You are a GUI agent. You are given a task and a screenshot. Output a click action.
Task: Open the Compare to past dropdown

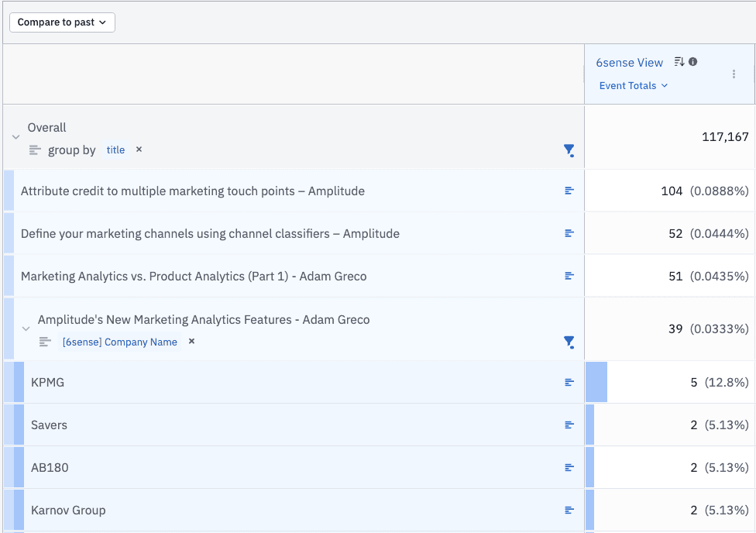tap(61, 22)
